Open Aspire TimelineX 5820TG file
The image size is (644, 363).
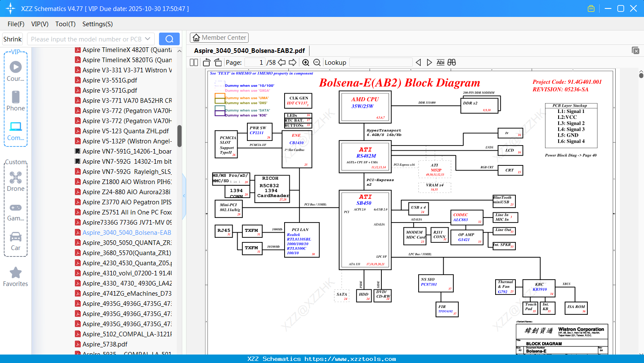tap(123, 60)
